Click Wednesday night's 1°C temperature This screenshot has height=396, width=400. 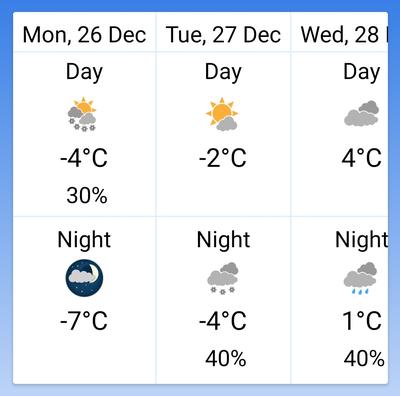pos(362,321)
